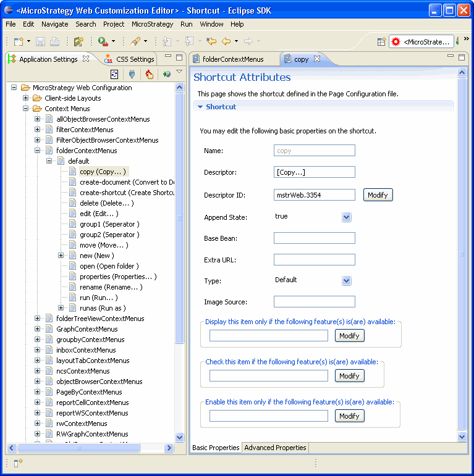Click the Base Bean input field
The height and width of the screenshot is (476, 474).
314,238
